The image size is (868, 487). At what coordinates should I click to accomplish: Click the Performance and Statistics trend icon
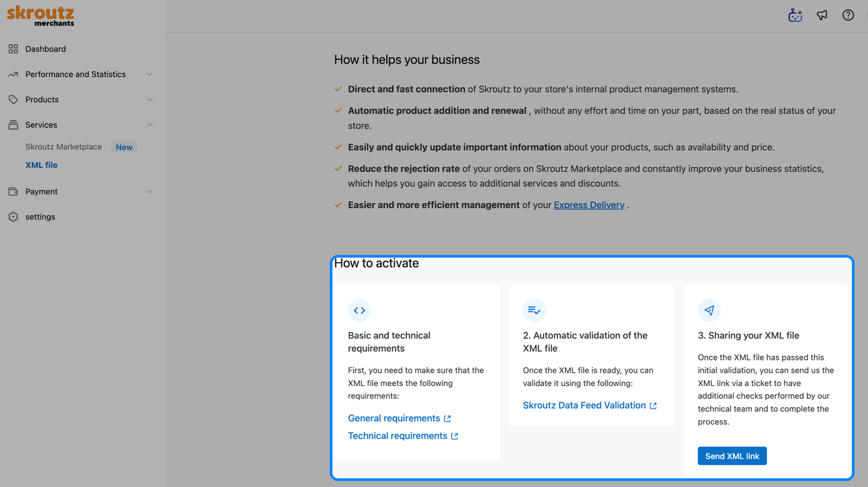point(14,74)
